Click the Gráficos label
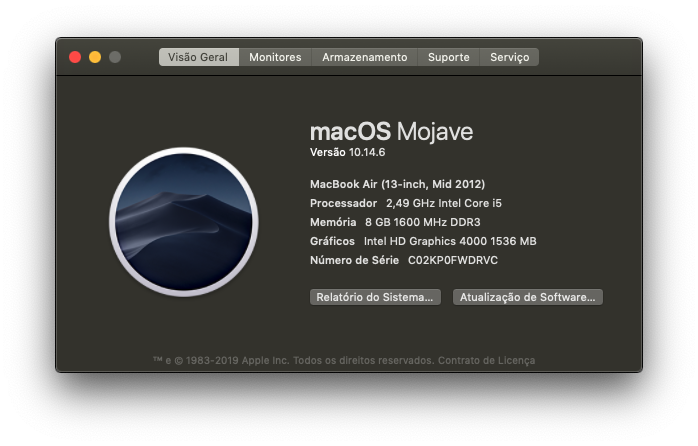Screen dimensions: 698x446 332,241
